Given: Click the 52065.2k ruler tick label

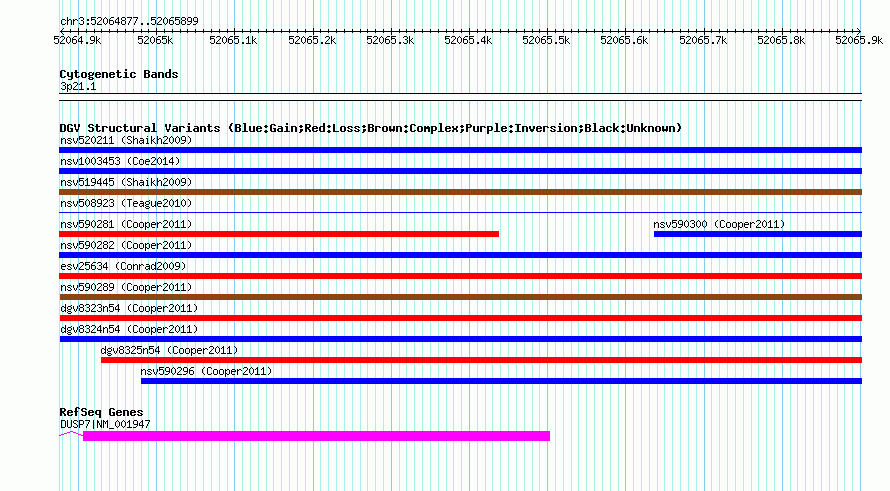Looking at the screenshot, I should tap(312, 40).
